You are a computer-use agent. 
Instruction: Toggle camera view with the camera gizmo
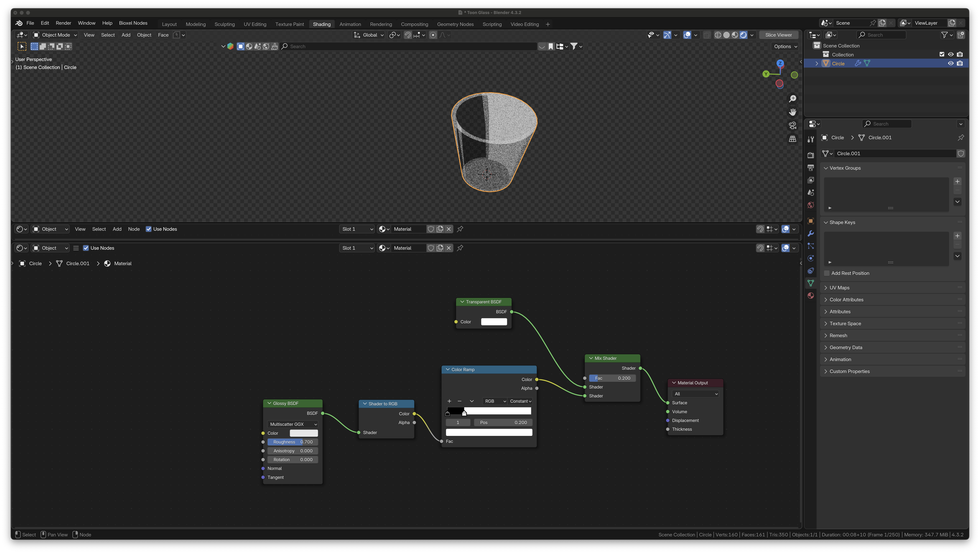[793, 126]
